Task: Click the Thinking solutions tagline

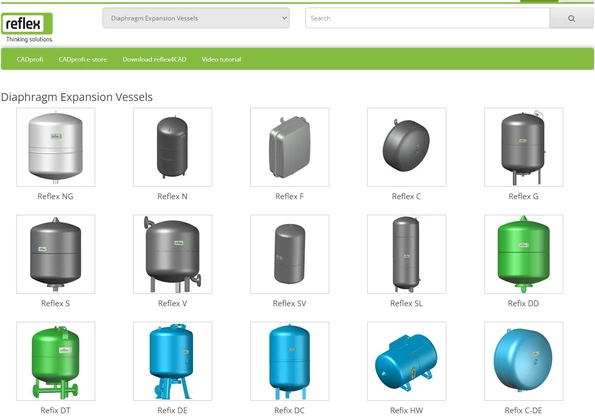Action: (30, 39)
